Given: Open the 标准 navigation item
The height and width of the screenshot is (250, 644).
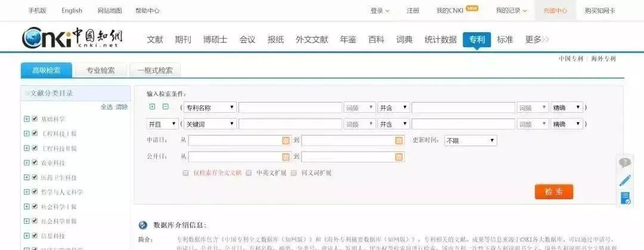Looking at the screenshot, I should pyautogui.click(x=505, y=40).
